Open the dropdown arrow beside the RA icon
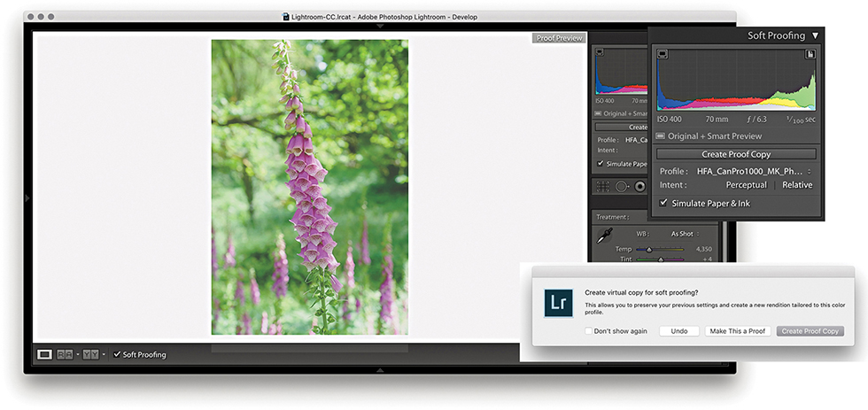 [x=78, y=355]
